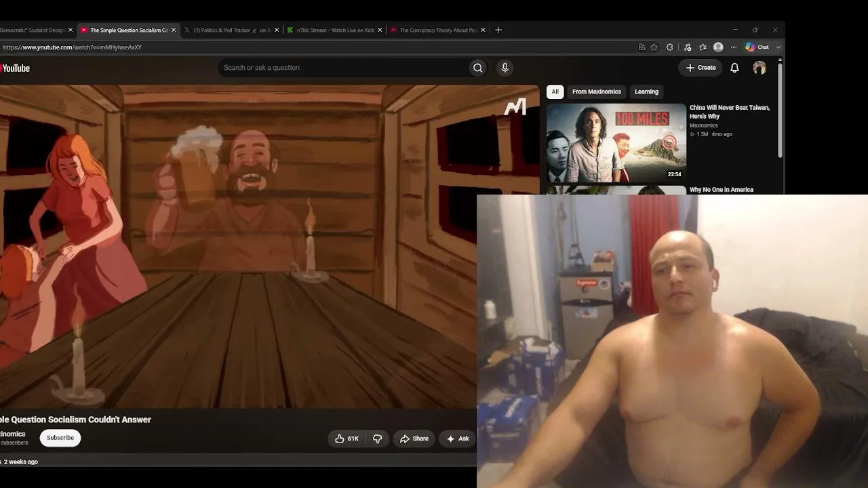Click the 100 Miles video thumbnail

pyautogui.click(x=616, y=142)
